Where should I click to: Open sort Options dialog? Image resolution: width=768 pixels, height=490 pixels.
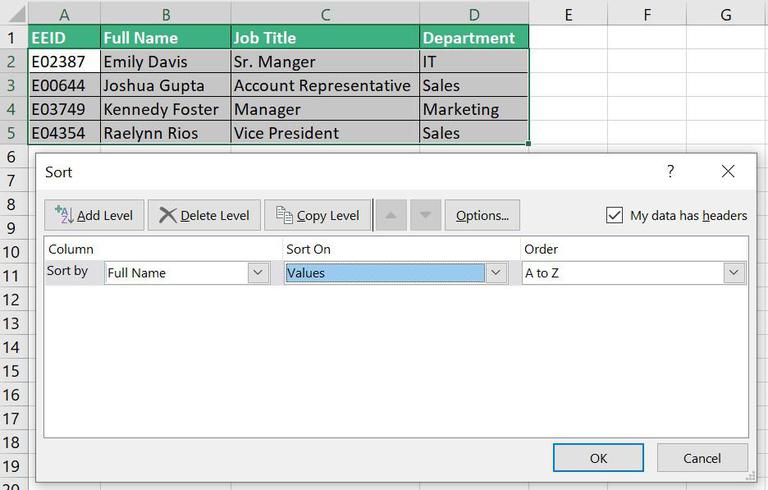pos(482,215)
